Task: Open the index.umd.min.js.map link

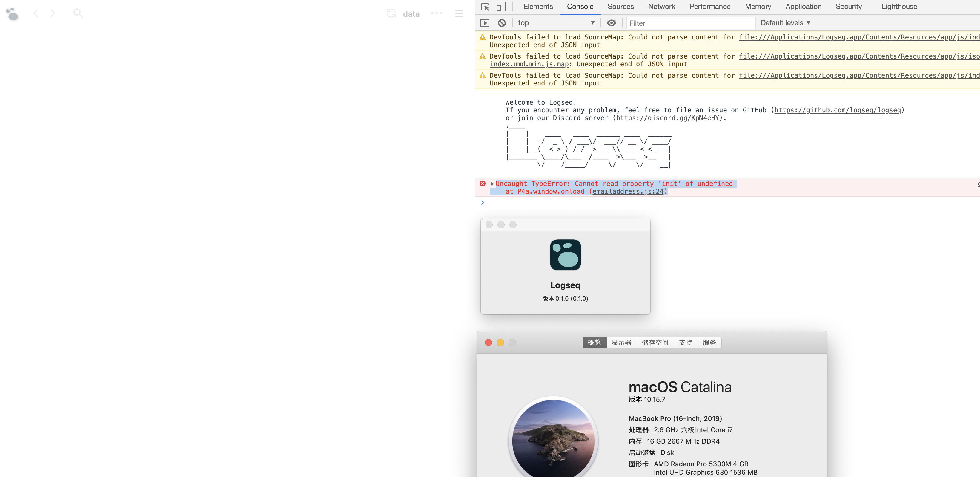Action: click(x=529, y=64)
